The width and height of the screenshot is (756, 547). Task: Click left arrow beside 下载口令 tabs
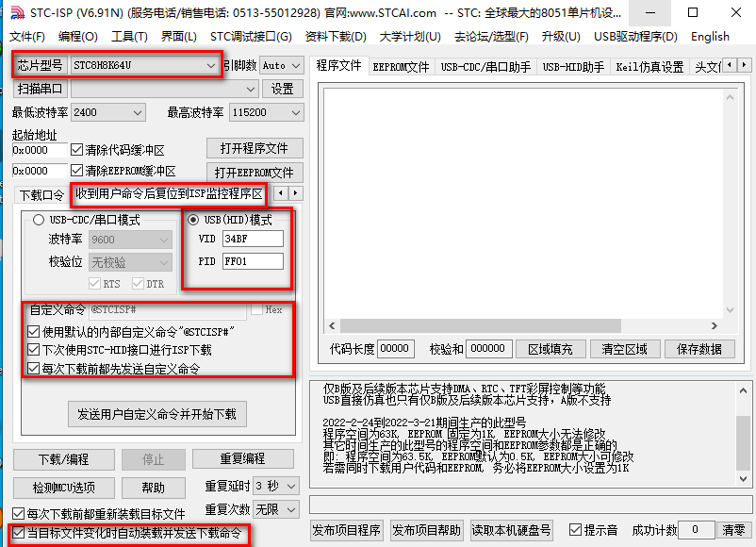[x=281, y=193]
